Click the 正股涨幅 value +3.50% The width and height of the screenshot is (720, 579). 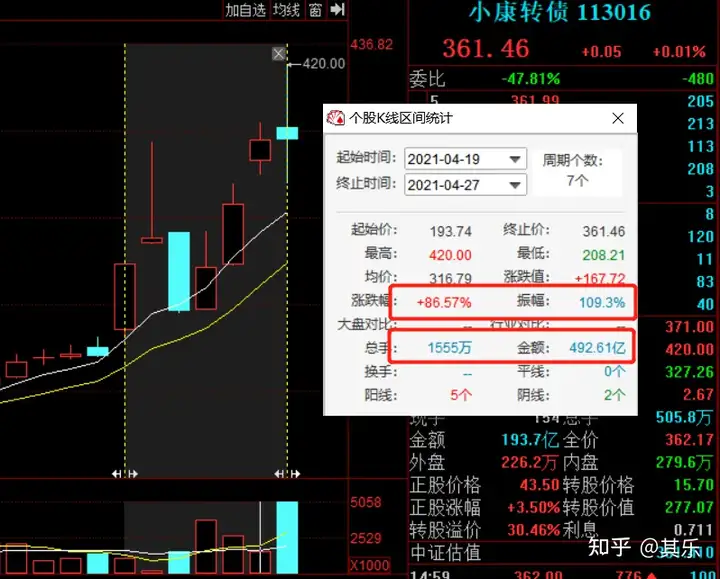click(533, 507)
